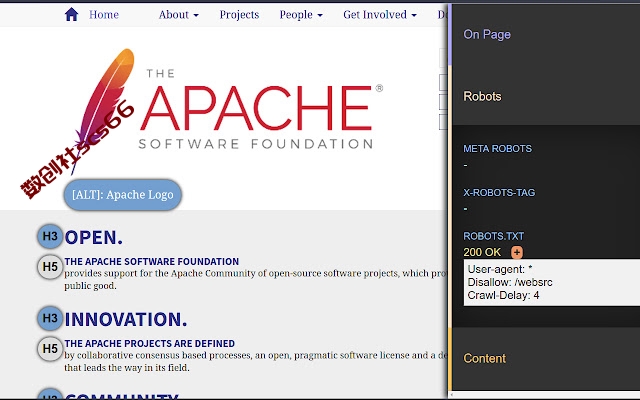Screen dimensions: 640x400
Task: Click THE APACHE SOFTWARE FOUNDATION subheading
Action: (151, 261)
